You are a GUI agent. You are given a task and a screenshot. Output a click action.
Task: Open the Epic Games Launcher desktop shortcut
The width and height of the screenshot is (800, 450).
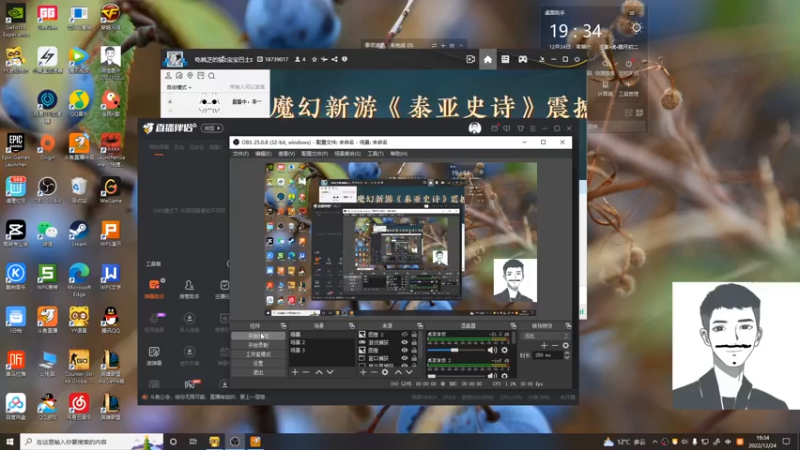(16, 150)
